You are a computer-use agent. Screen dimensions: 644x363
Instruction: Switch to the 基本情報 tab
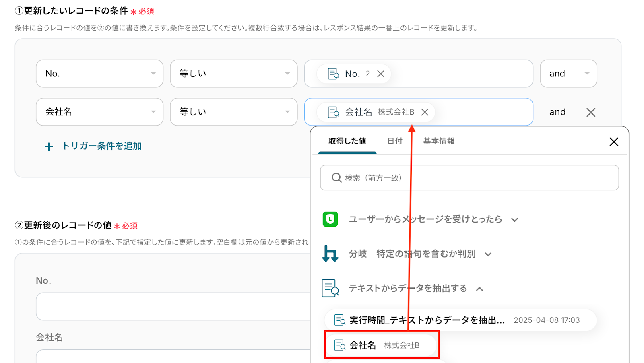(x=439, y=141)
